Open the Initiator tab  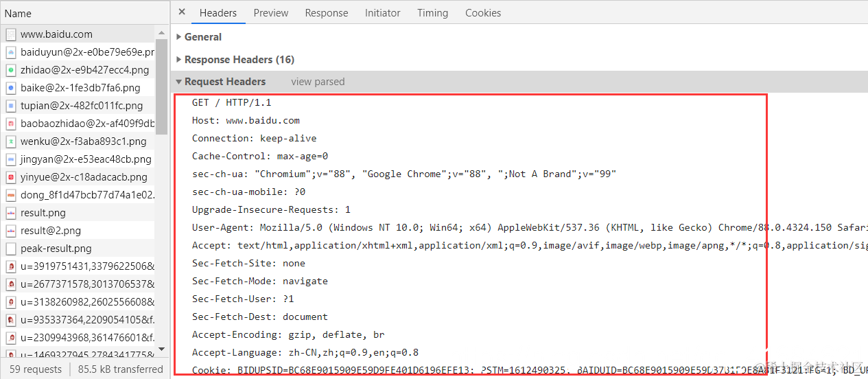[383, 12]
